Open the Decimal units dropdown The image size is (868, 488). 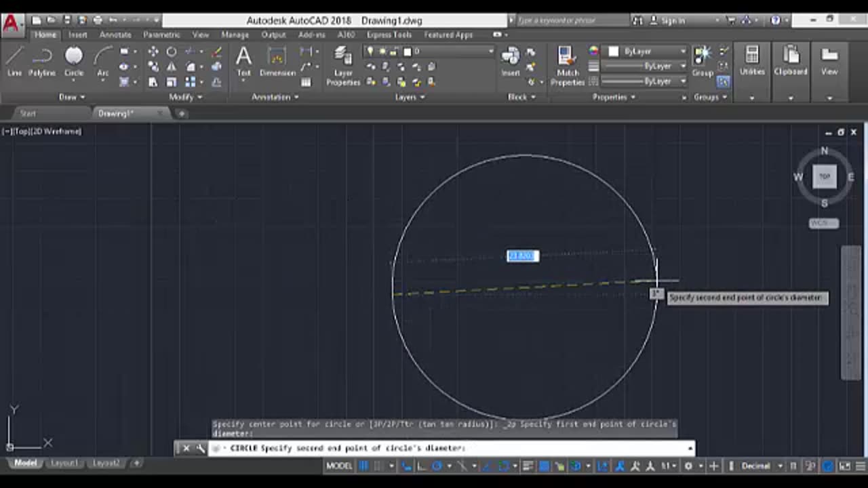[x=760, y=466]
